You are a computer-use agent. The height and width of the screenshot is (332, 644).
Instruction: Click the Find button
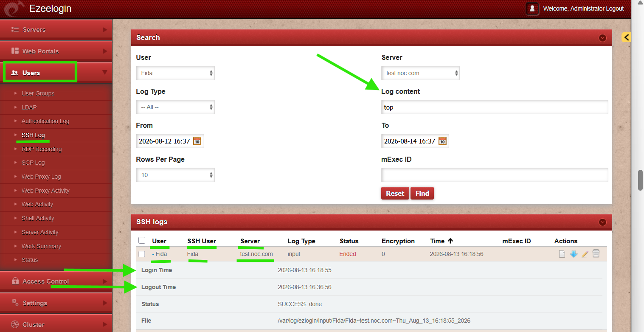[x=422, y=193]
